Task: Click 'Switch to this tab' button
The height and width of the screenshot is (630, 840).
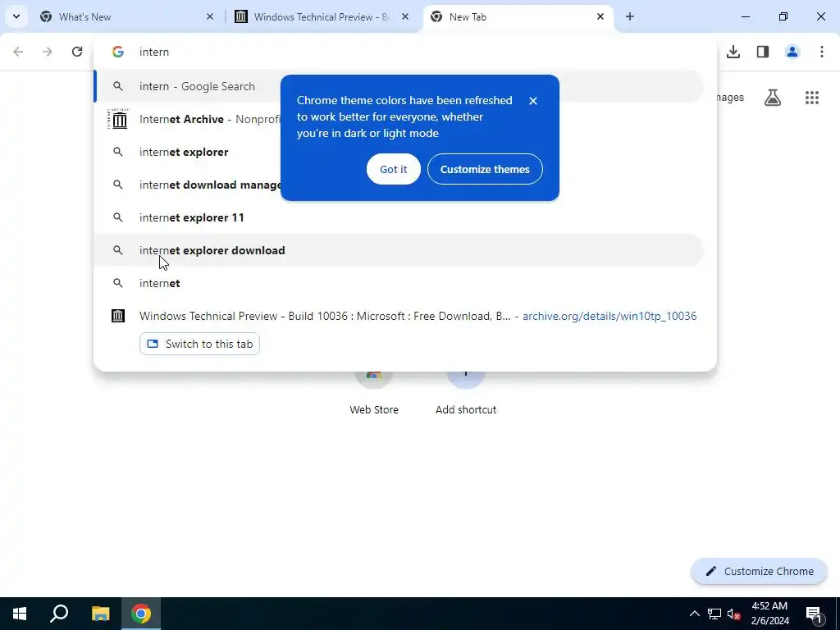Action: pos(199,344)
